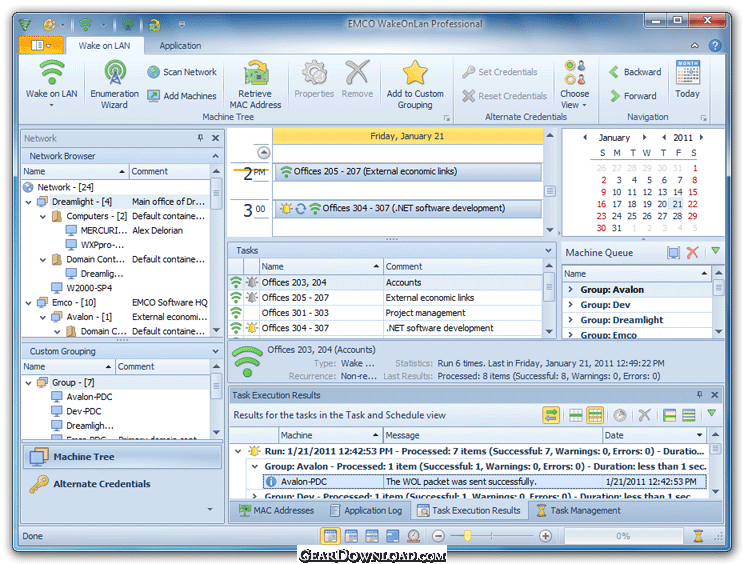Viewport: 744px width, 564px height.
Task: Toggle the linked results view button
Action: click(551, 416)
